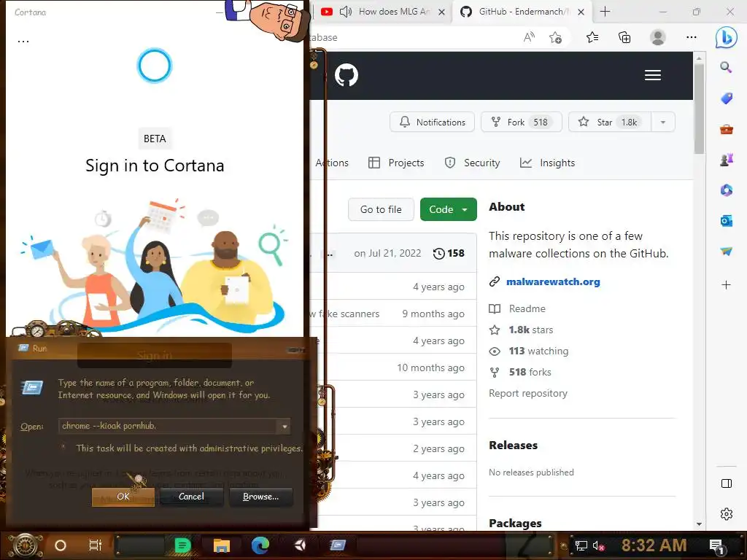
Task: Click the Open text field in Run dialog
Action: point(169,426)
